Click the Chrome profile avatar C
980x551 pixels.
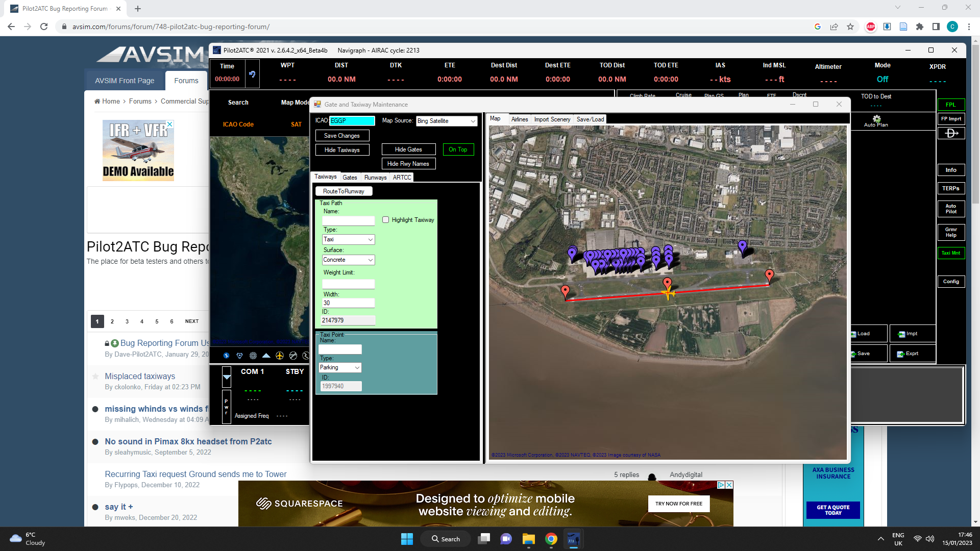pos(952,27)
